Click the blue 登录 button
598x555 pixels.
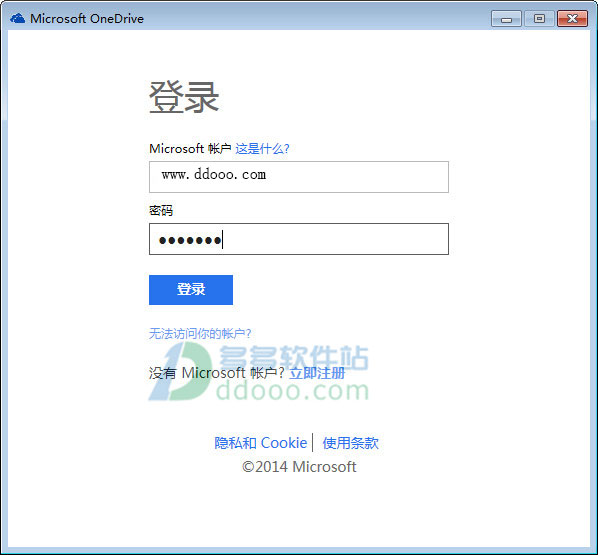[x=191, y=290]
